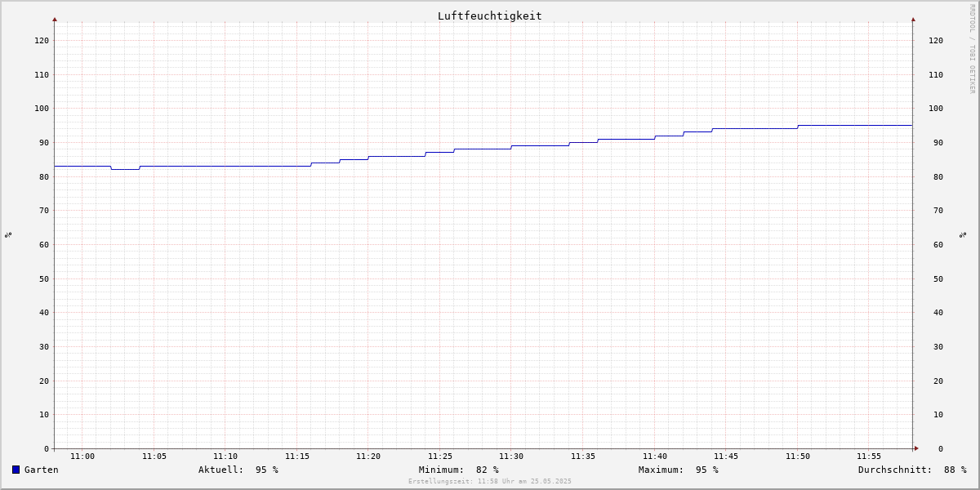Screen dimensions: 980x490
Task: Click the 11:10 time axis label
Action: pyautogui.click(x=225, y=457)
